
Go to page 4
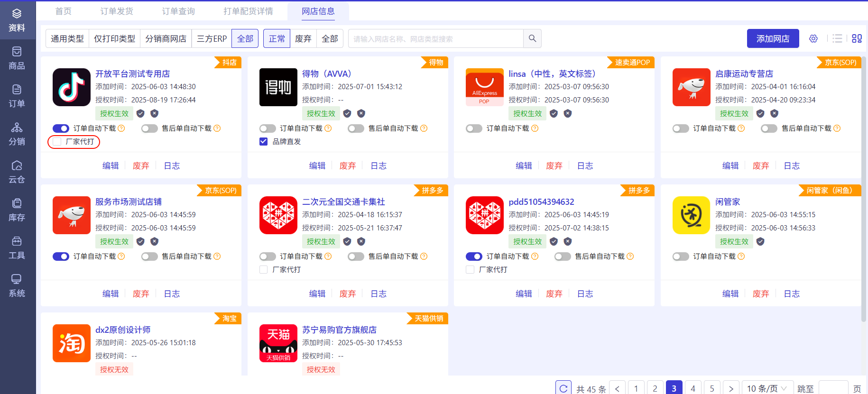coord(693,388)
